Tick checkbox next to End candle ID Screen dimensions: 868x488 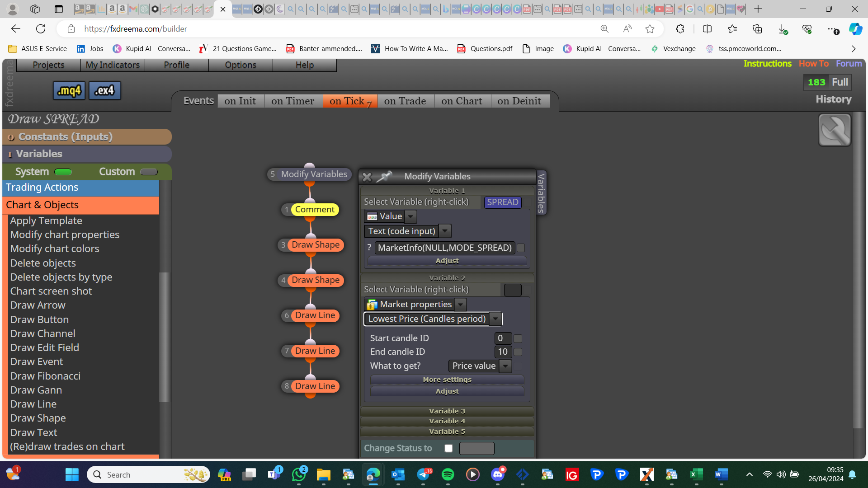click(518, 352)
